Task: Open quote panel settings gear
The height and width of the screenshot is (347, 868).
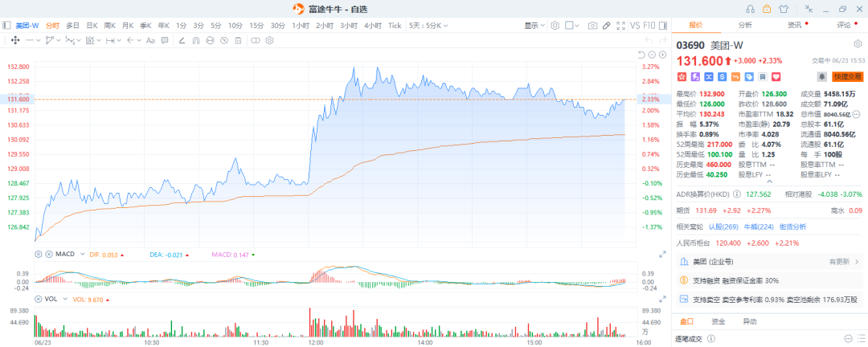Action: (857, 44)
